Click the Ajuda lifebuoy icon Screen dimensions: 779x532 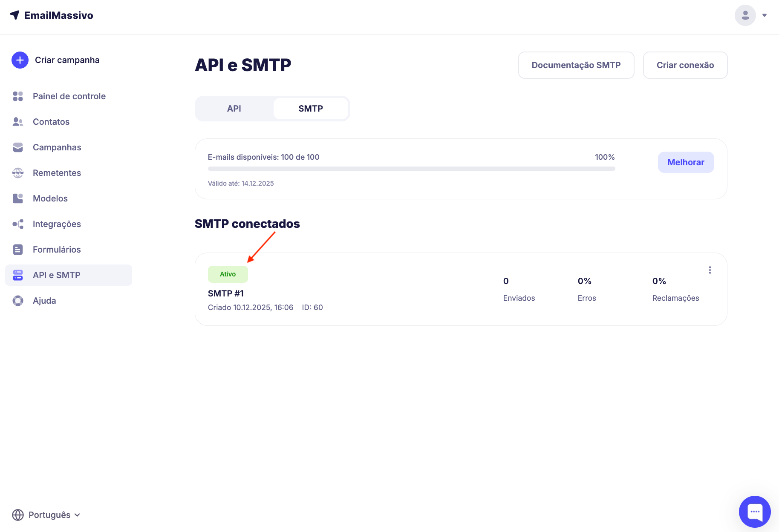pos(18,301)
